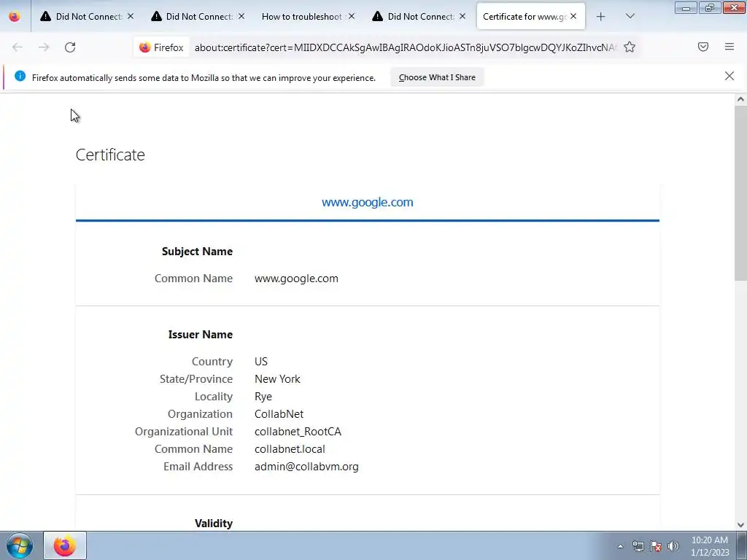Restore down the Firefox window
747x560 pixels.
point(710,8)
